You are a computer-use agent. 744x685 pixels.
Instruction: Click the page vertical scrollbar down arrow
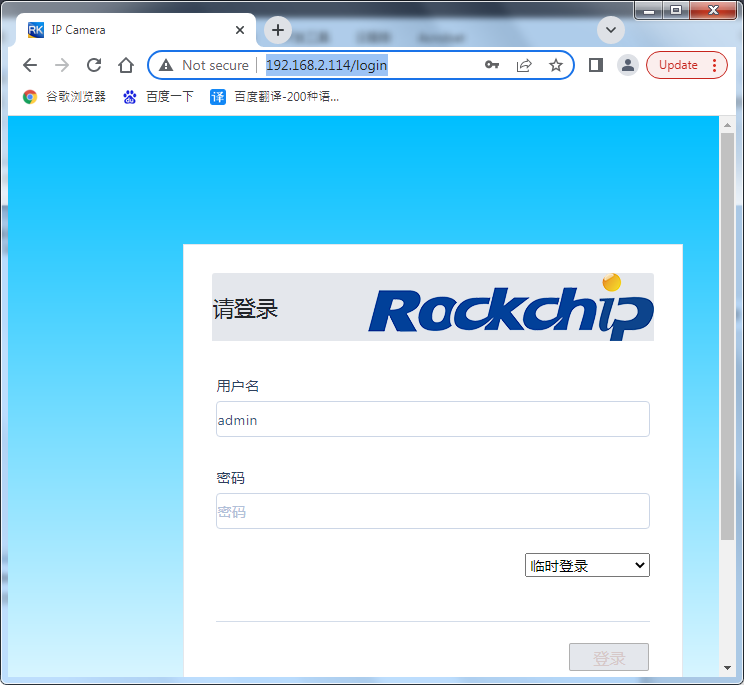[727, 667]
